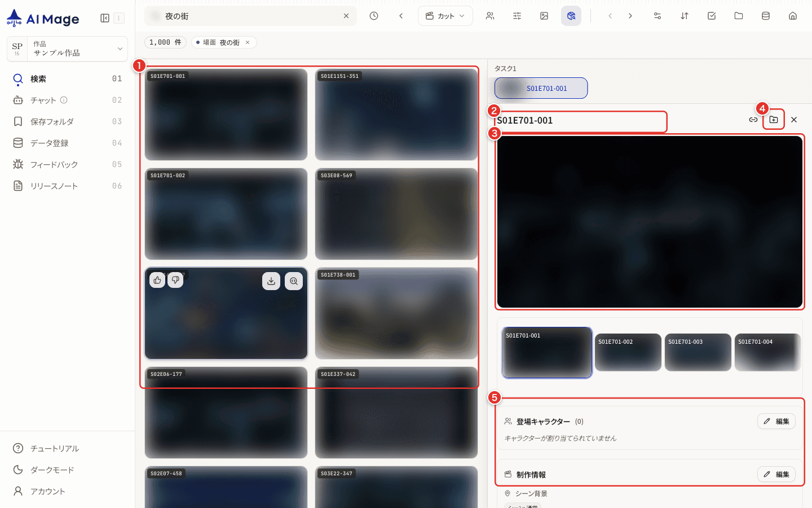Select thumbnail S01E701-002 in results grid
The height and width of the screenshot is (508, 812).
(226, 214)
